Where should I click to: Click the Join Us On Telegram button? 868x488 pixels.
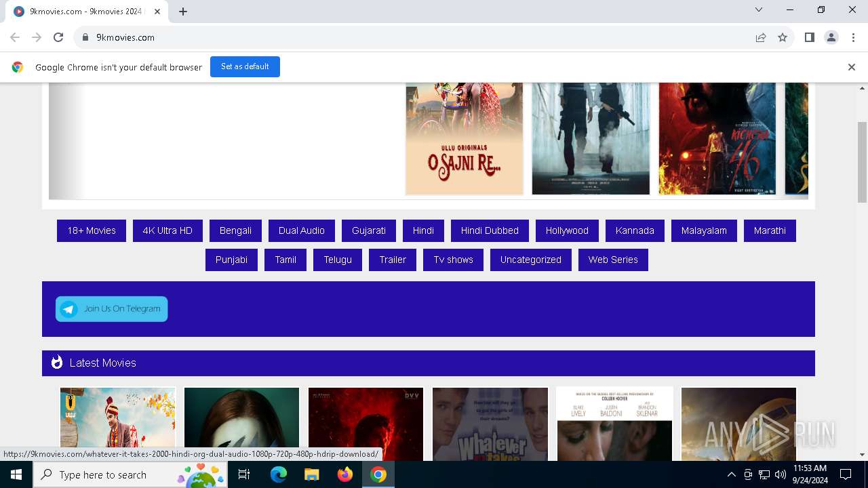(112, 309)
